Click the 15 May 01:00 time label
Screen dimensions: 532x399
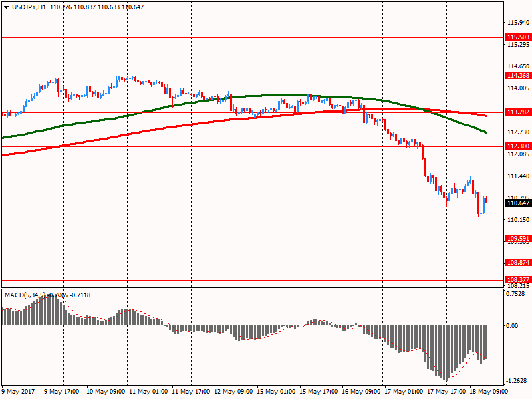276,392
